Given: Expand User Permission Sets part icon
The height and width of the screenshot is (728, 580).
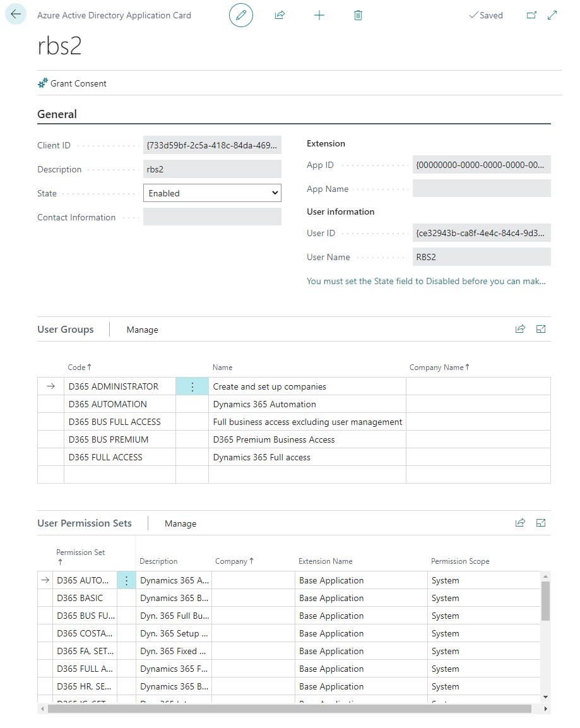Looking at the screenshot, I should pos(541,523).
